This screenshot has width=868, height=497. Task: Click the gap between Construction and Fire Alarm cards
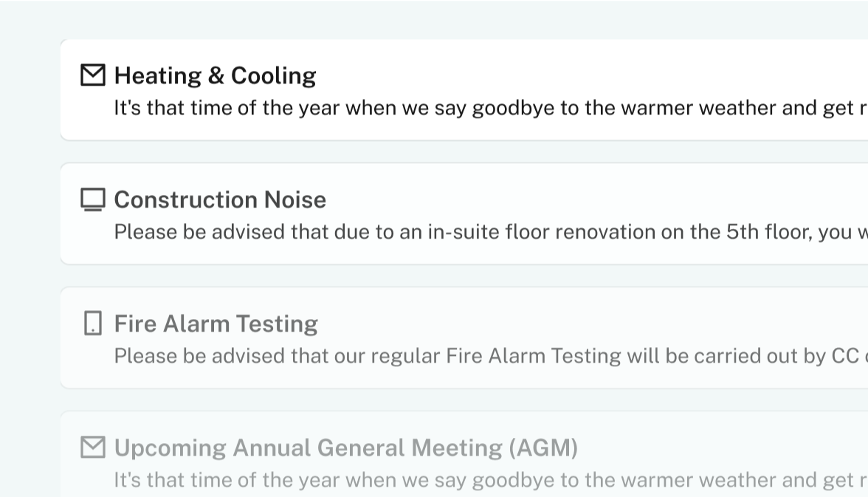point(443,275)
